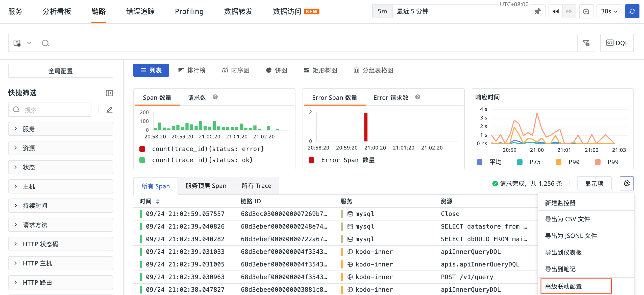This screenshot has width=644, height=295.
Task: Open the settings gear icon menu
Action: click(627, 183)
